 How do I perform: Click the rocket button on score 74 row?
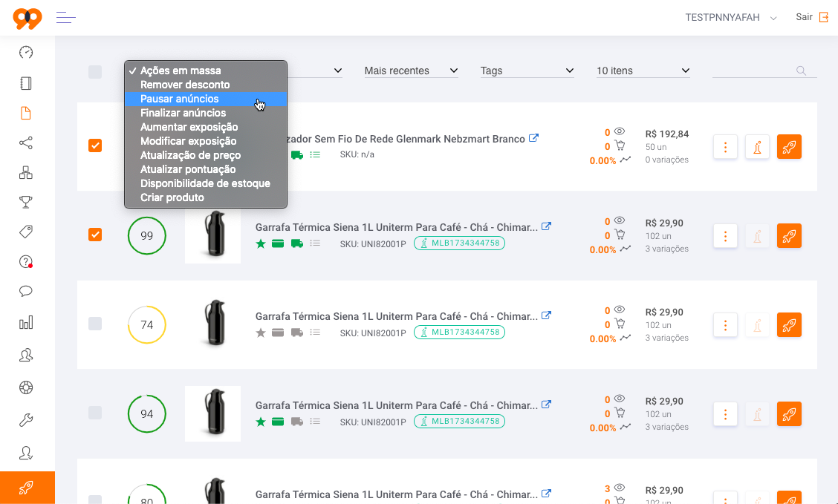[790, 325]
